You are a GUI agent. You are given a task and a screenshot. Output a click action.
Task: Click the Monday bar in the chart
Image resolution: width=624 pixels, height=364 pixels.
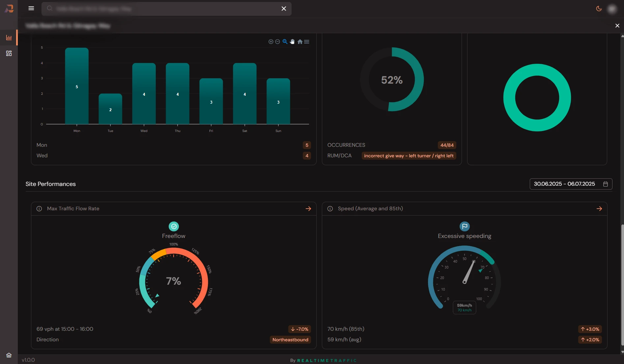[77, 86]
